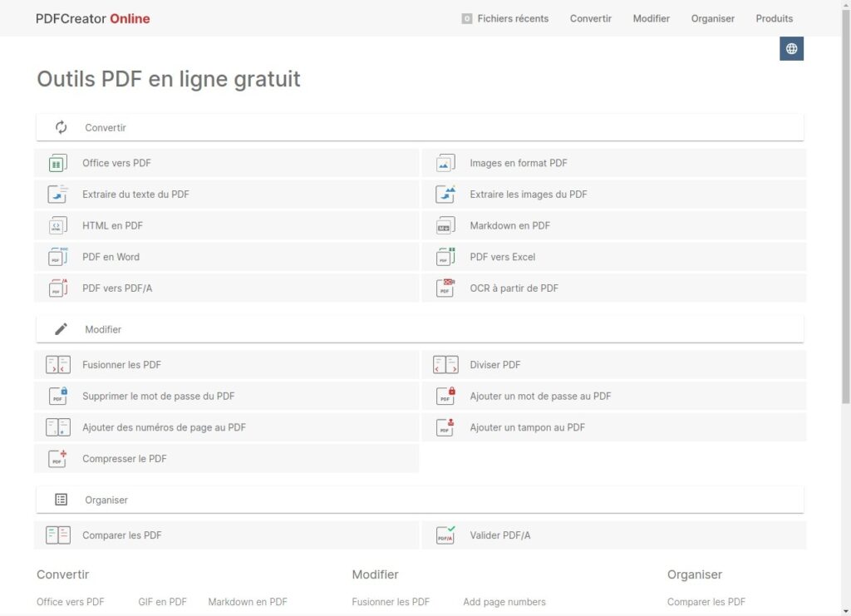Click the Office vers PDF spreadsheet icon
Screen dimensions: 851x616
(x=57, y=163)
